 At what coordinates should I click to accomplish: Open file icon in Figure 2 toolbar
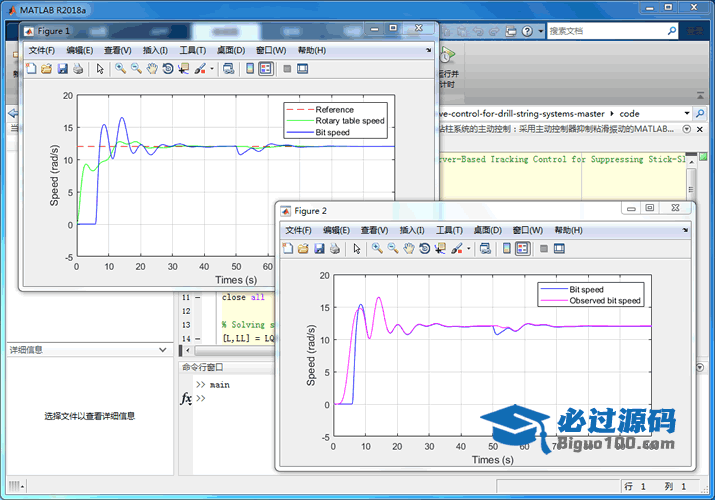click(303, 248)
